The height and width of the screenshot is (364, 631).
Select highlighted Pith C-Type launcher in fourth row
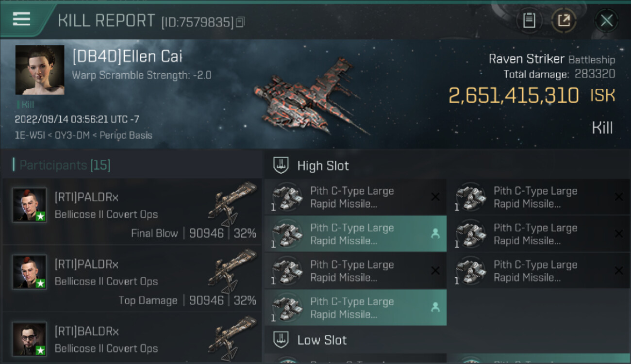355,308
